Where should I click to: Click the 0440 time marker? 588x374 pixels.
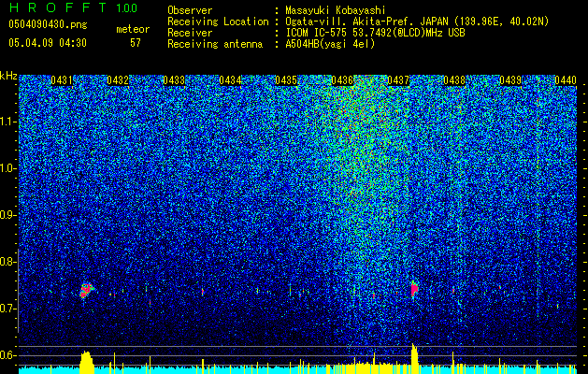tap(566, 80)
